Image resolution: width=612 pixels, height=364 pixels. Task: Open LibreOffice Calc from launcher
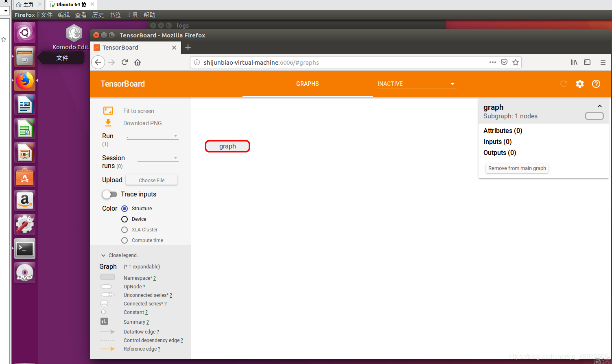click(x=25, y=129)
